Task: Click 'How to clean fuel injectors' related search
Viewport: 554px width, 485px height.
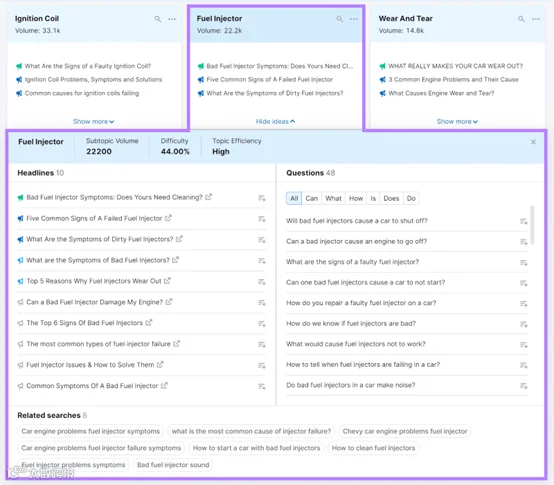Action: [x=373, y=448]
